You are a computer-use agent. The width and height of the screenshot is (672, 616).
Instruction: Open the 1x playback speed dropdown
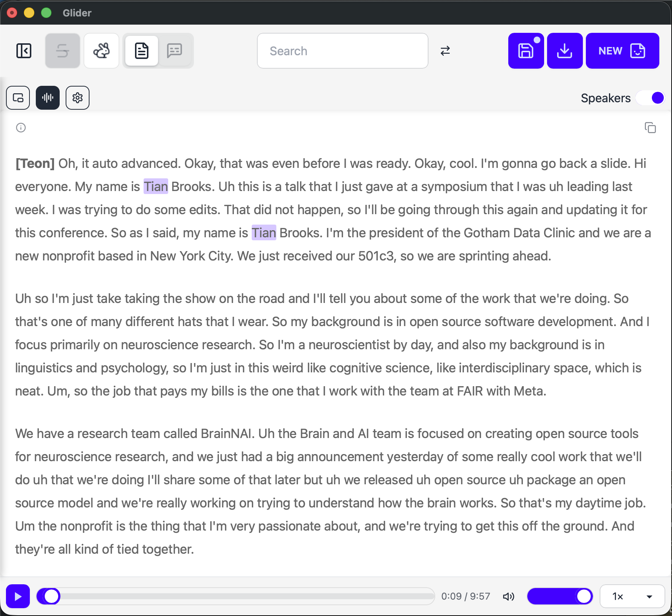(x=632, y=596)
